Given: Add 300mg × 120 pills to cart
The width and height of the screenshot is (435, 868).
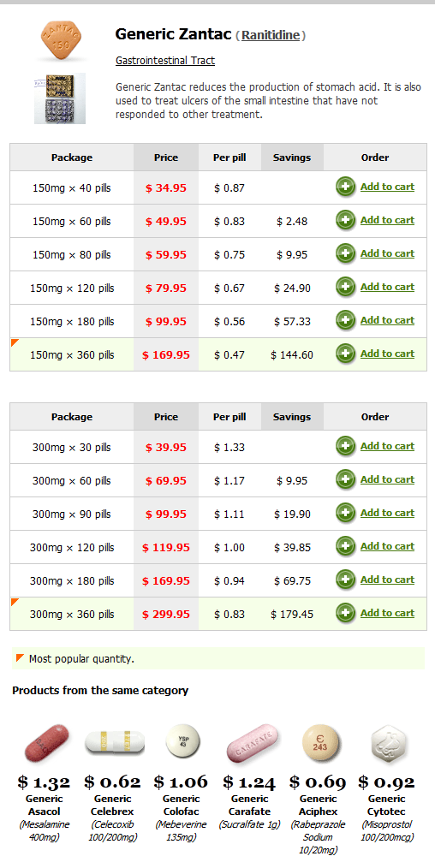Looking at the screenshot, I should point(387,546).
